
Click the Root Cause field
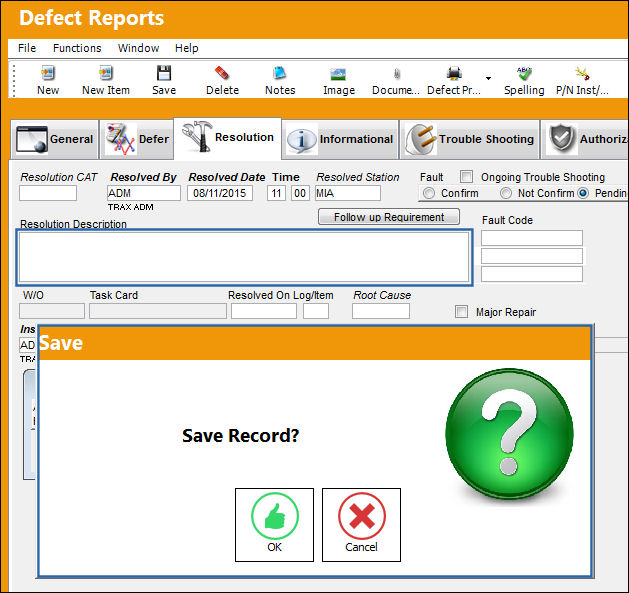point(381,311)
